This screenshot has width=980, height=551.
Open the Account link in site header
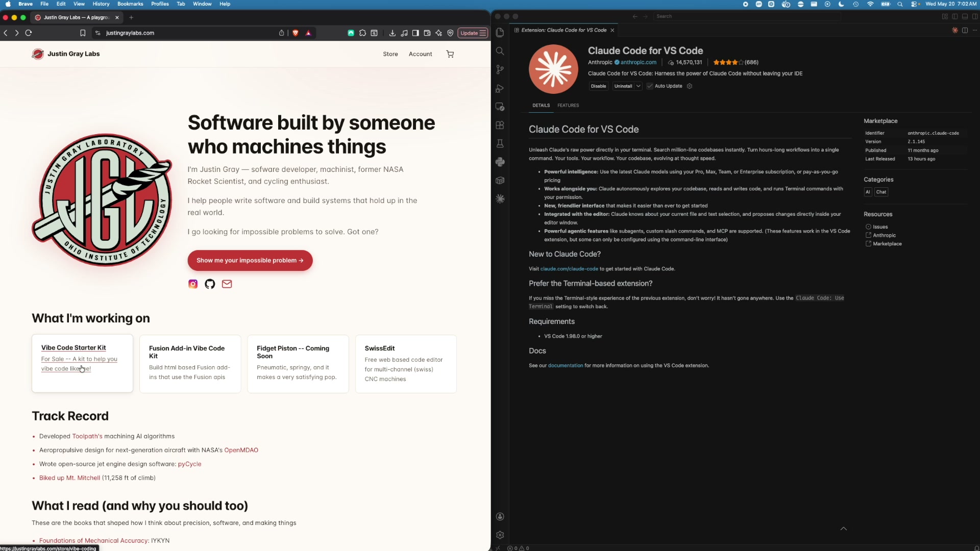(420, 54)
